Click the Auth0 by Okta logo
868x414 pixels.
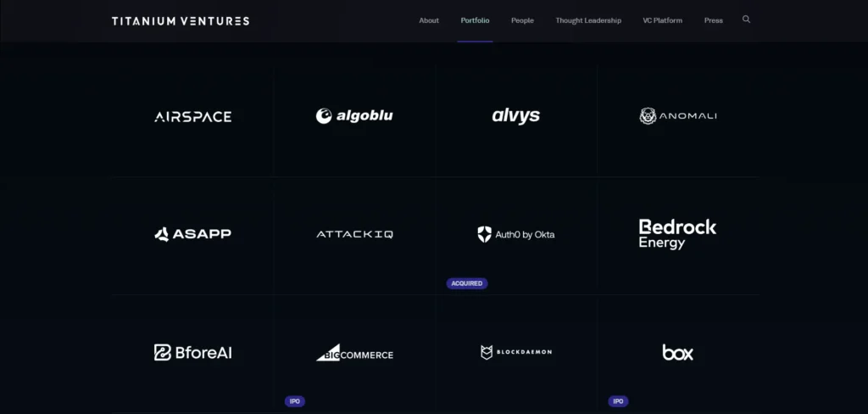point(516,234)
